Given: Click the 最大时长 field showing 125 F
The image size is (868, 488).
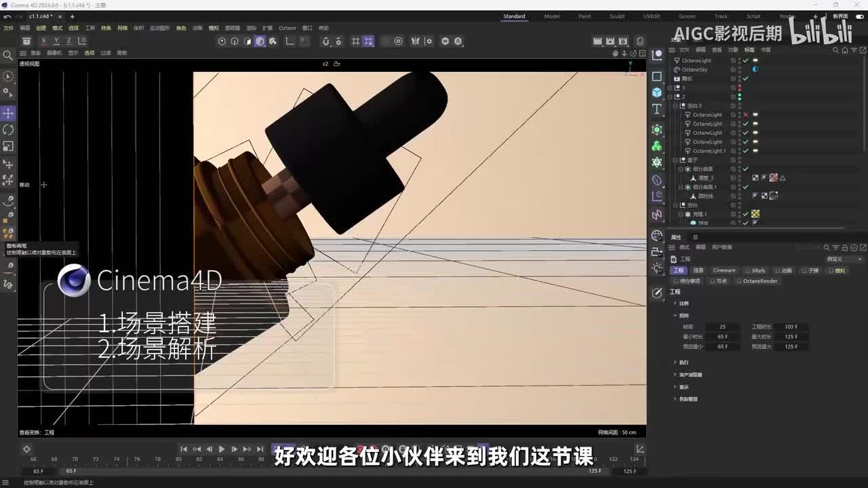Looking at the screenshot, I should pos(791,337).
